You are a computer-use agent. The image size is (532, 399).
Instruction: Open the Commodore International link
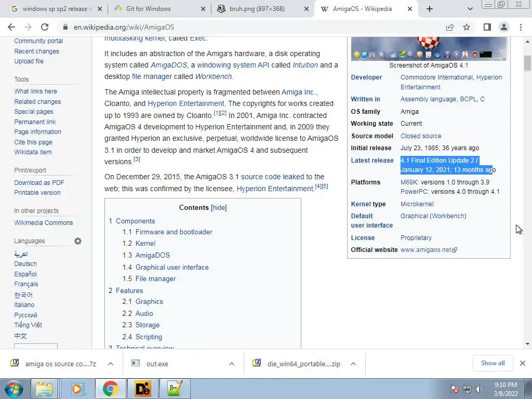click(436, 77)
